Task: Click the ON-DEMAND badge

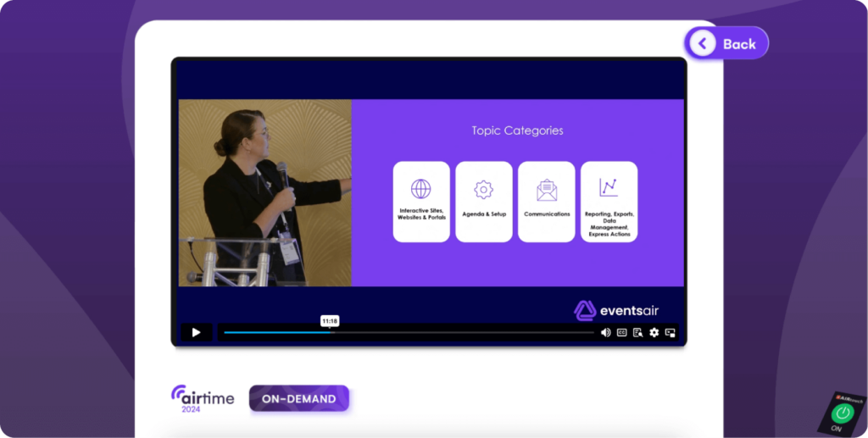Action: pyautogui.click(x=298, y=399)
